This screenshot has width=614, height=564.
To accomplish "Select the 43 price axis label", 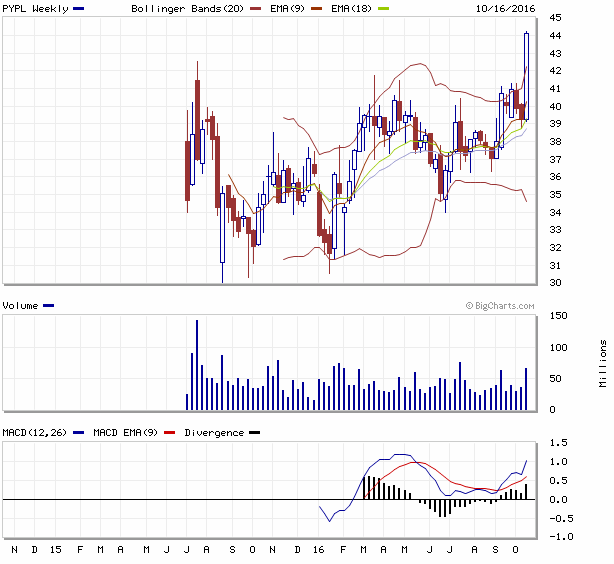I will 555,53.
